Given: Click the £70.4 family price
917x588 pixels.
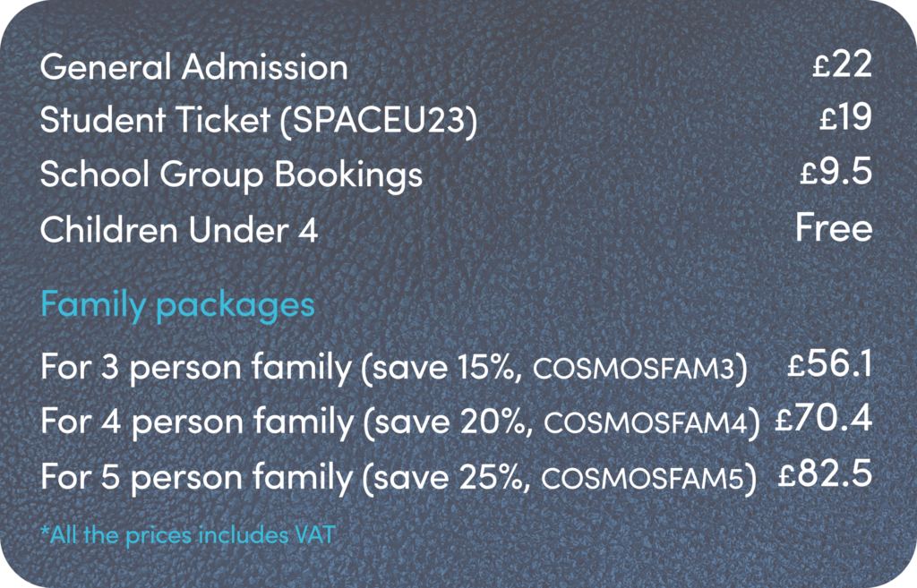Looking at the screenshot, I should pos(824,419).
